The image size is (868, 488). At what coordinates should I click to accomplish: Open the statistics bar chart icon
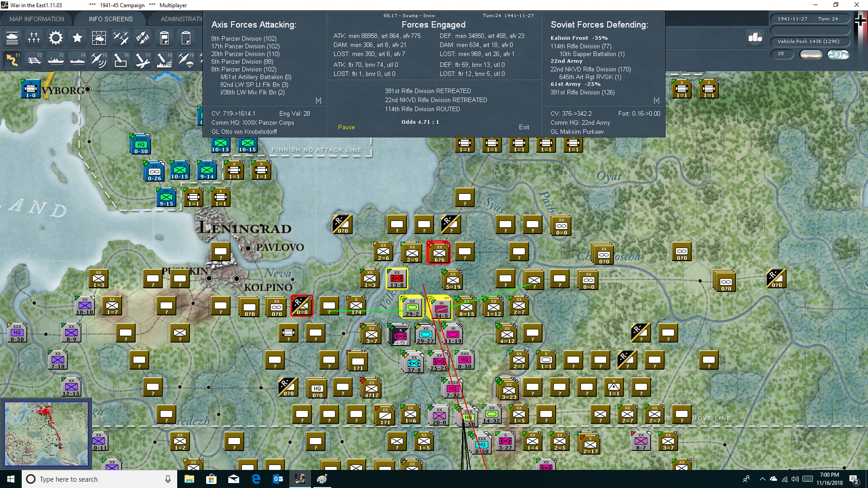pos(755,38)
